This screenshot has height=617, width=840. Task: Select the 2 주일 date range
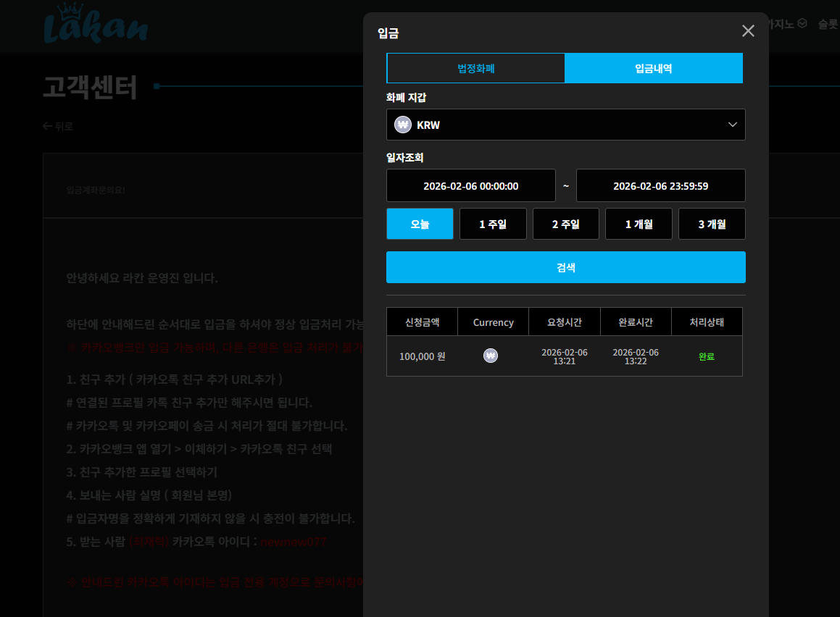pyautogui.click(x=566, y=224)
